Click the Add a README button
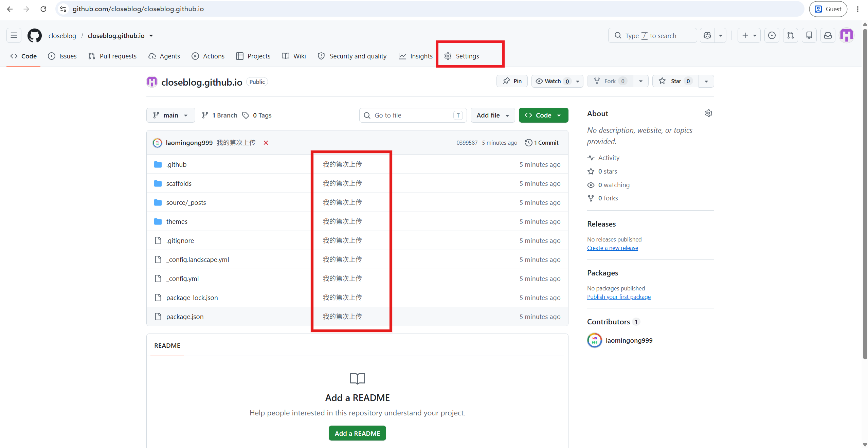Image resolution: width=868 pixels, height=448 pixels. click(357, 433)
